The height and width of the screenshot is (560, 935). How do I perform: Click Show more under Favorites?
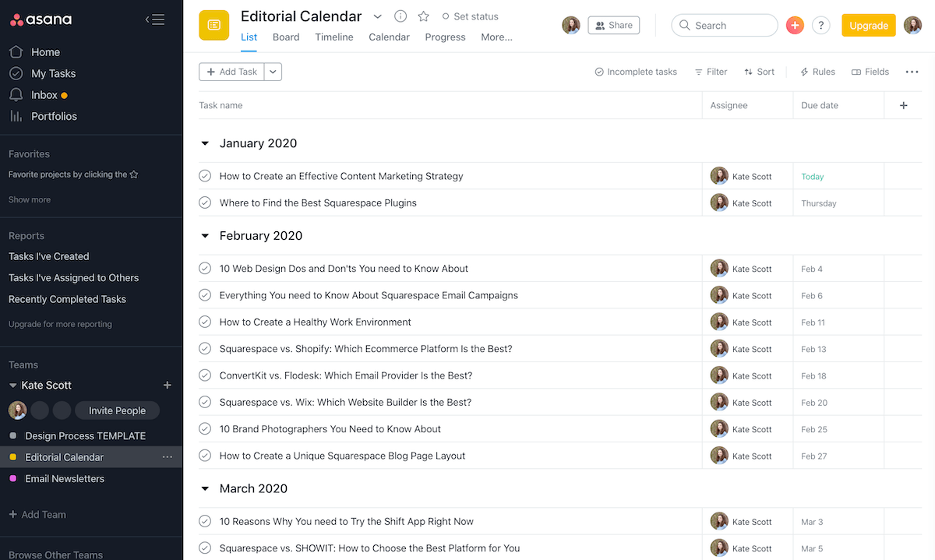coord(30,199)
